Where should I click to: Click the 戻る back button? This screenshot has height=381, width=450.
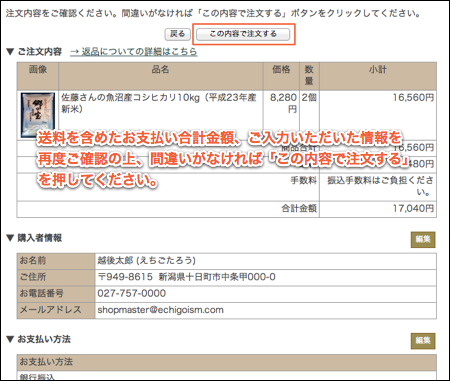pyautogui.click(x=177, y=34)
